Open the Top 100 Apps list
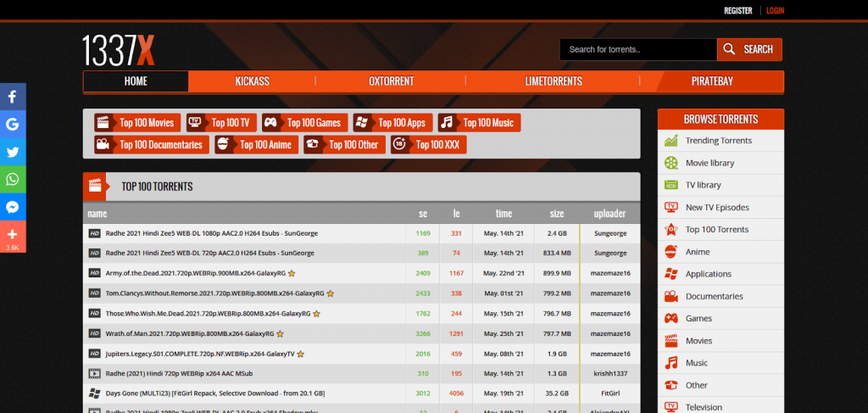The height and width of the screenshot is (413, 868). point(393,123)
